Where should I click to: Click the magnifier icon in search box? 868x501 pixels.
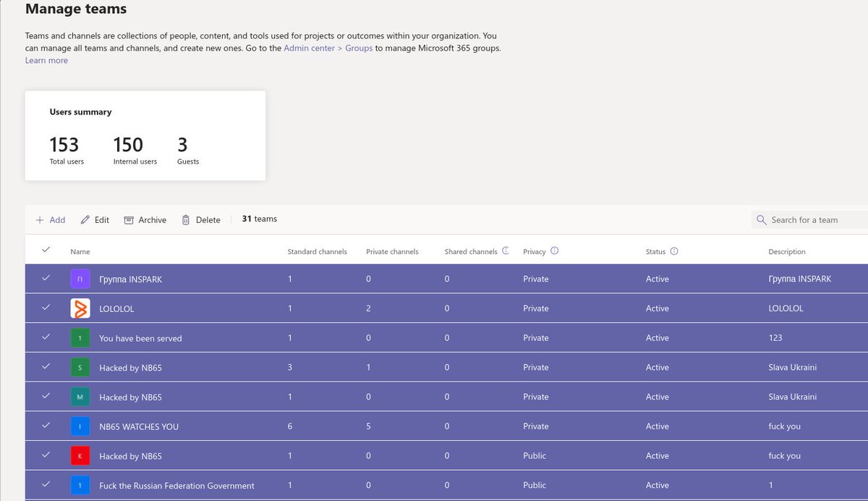click(x=761, y=219)
